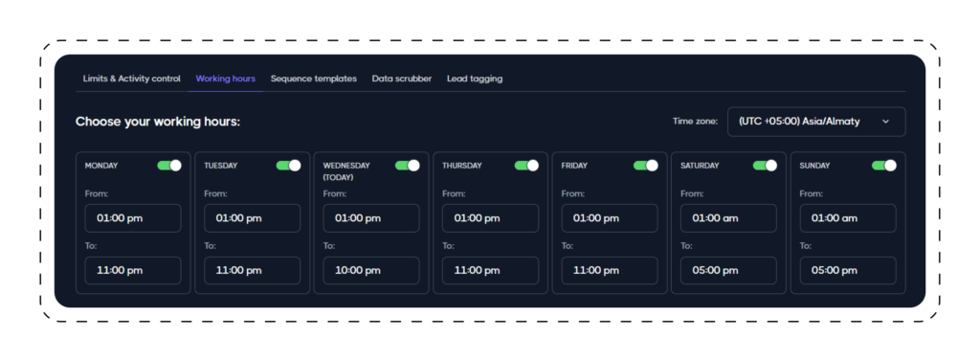Click the THURSDAY day label

(x=462, y=166)
